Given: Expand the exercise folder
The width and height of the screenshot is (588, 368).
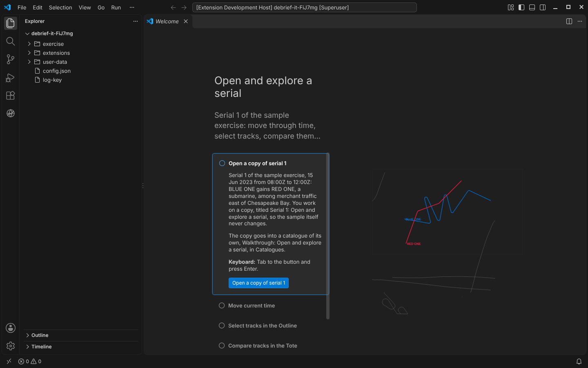Looking at the screenshot, I should point(81,44).
